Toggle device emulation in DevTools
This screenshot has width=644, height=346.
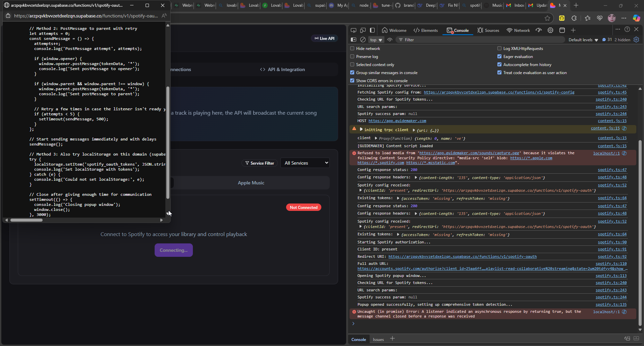pyautogui.click(x=363, y=30)
